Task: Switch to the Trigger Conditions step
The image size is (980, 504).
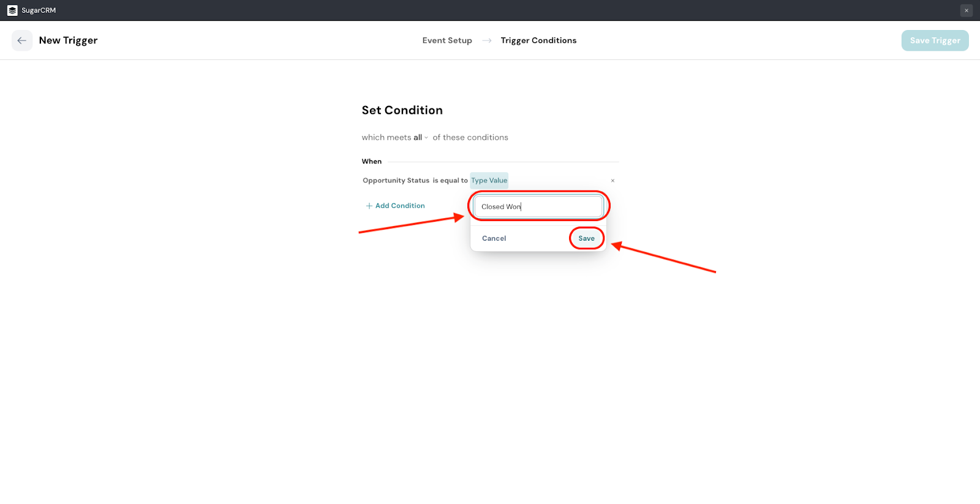Action: pyautogui.click(x=538, y=40)
